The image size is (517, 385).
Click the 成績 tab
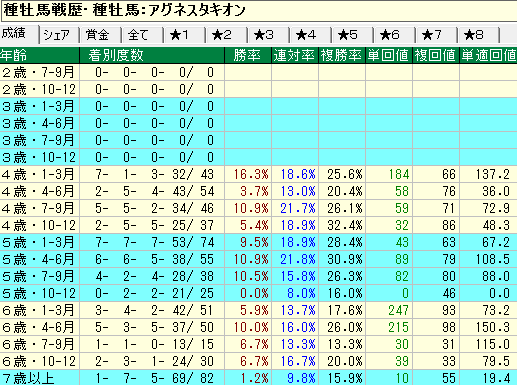(x=19, y=34)
